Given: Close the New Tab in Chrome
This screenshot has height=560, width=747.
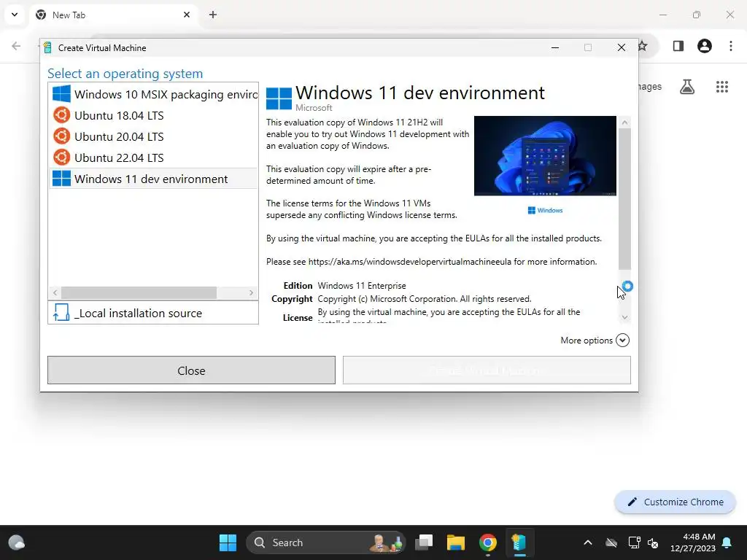Looking at the screenshot, I should (187, 15).
